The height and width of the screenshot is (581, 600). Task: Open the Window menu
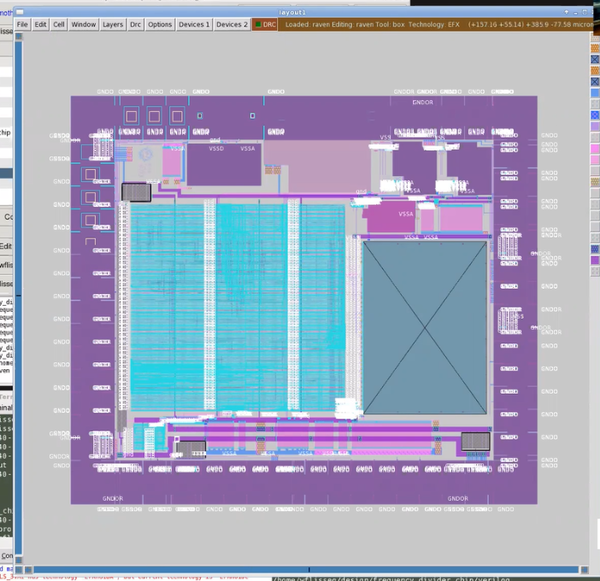point(83,24)
